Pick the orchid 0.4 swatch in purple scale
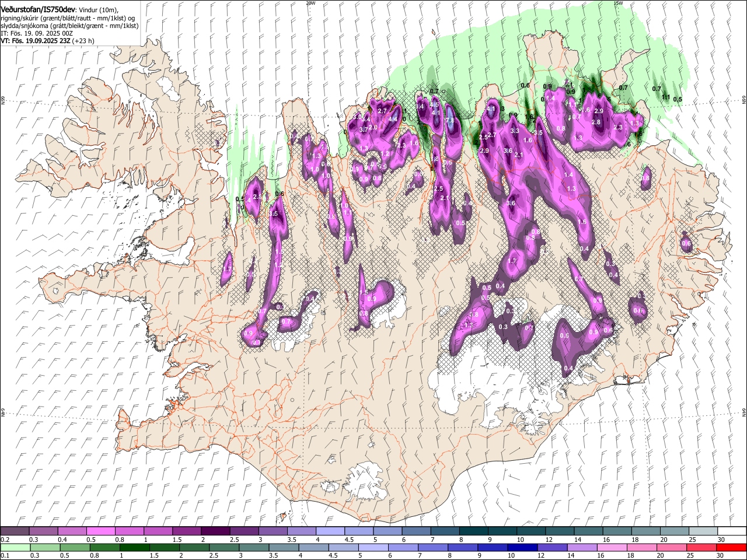Screen dimensions: 747x560 pos(72,531)
